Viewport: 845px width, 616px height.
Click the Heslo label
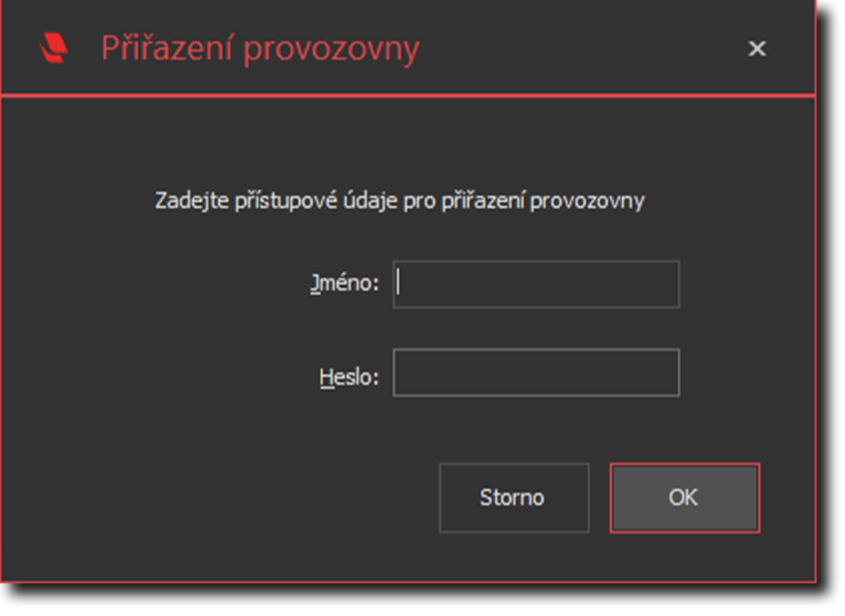pyautogui.click(x=349, y=376)
